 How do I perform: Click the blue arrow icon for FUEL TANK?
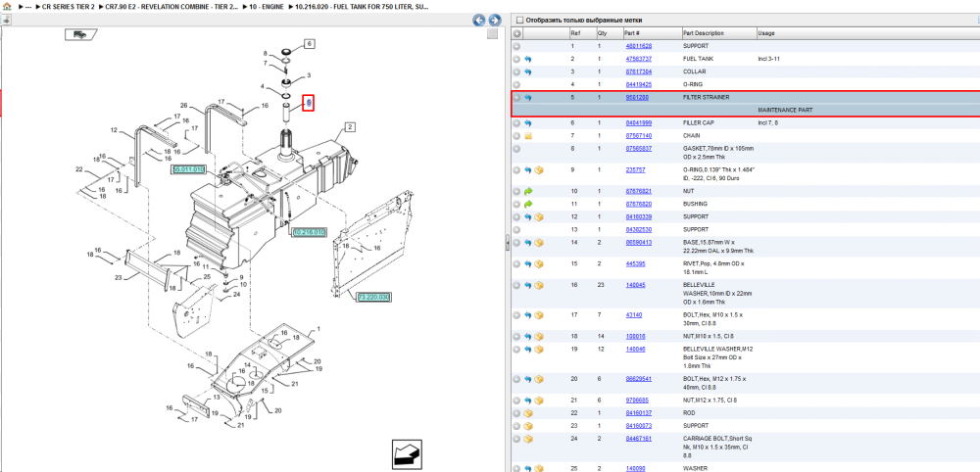(x=527, y=59)
